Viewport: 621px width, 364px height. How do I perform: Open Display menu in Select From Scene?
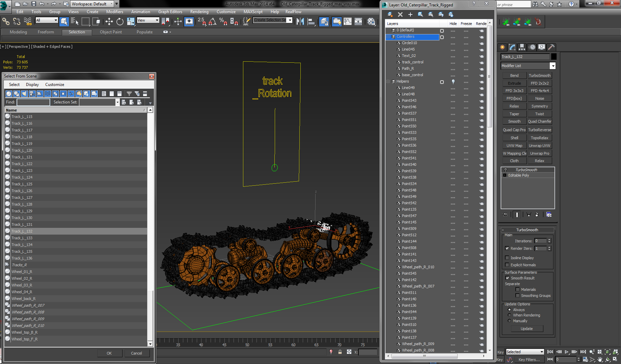click(x=32, y=85)
